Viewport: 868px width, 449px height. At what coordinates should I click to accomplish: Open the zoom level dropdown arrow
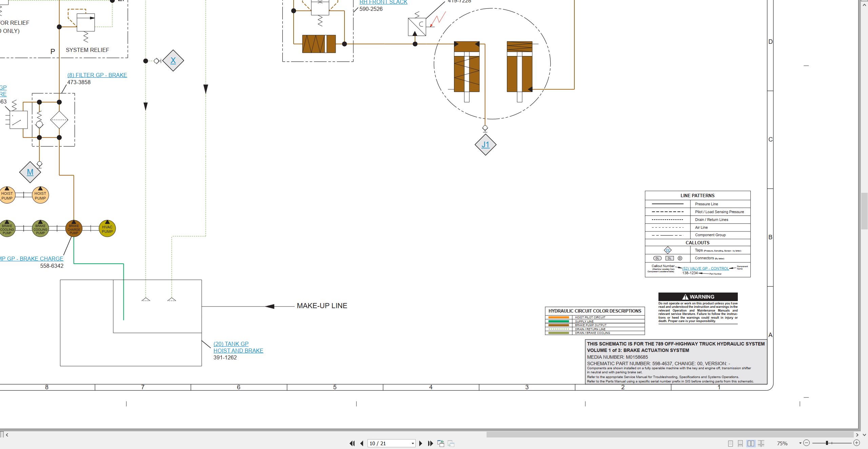(x=800, y=443)
